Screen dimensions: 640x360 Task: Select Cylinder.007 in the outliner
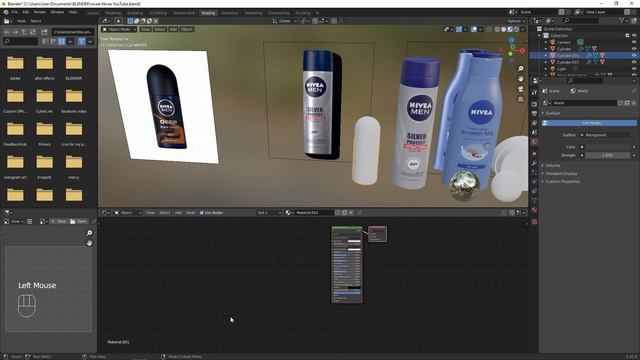pos(568,62)
